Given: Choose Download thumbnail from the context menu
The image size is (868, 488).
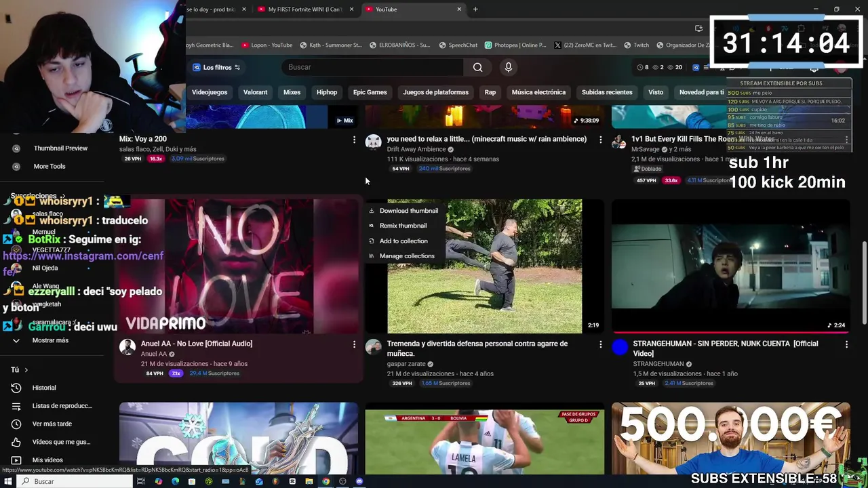Looking at the screenshot, I should coord(403,211).
